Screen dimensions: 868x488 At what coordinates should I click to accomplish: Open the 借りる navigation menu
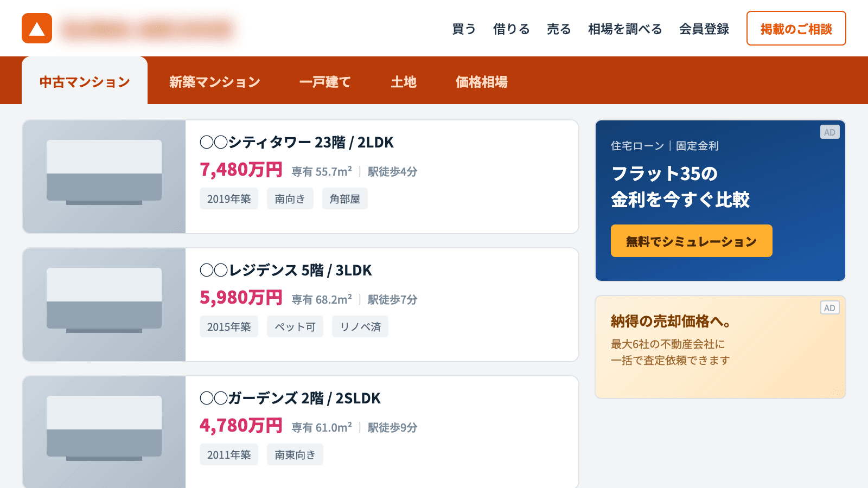[511, 29]
